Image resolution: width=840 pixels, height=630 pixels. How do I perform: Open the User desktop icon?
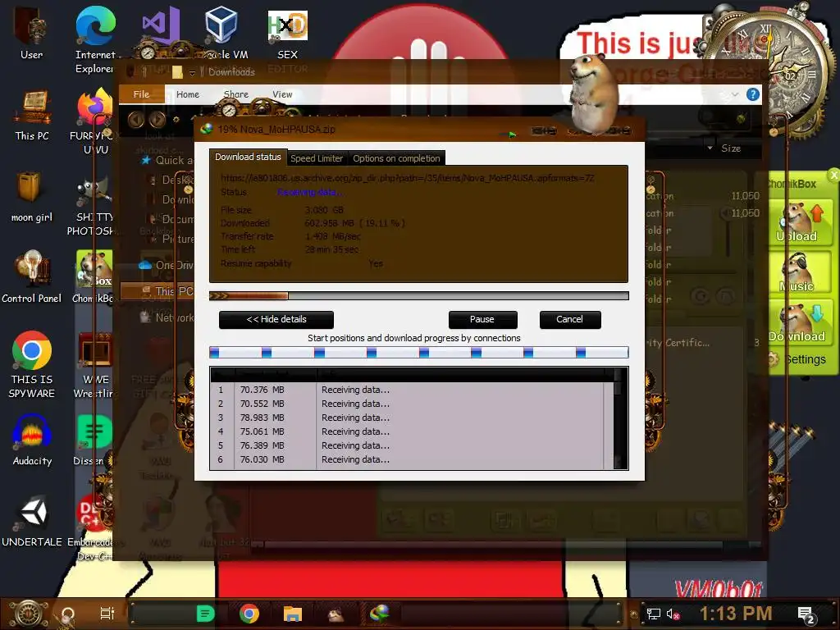32,32
